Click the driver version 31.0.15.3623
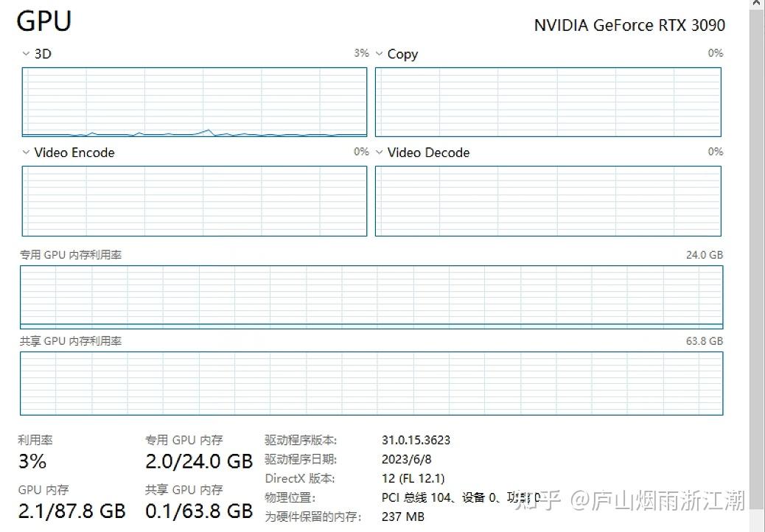The width and height of the screenshot is (765, 532). pyautogui.click(x=416, y=441)
